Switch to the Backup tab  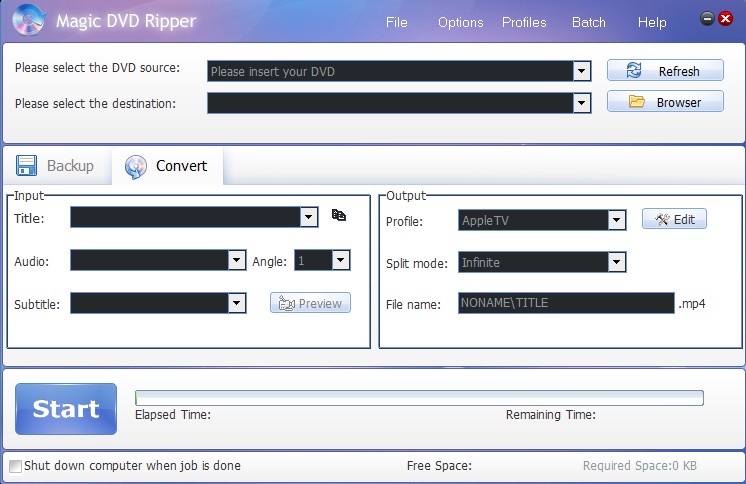(x=56, y=166)
